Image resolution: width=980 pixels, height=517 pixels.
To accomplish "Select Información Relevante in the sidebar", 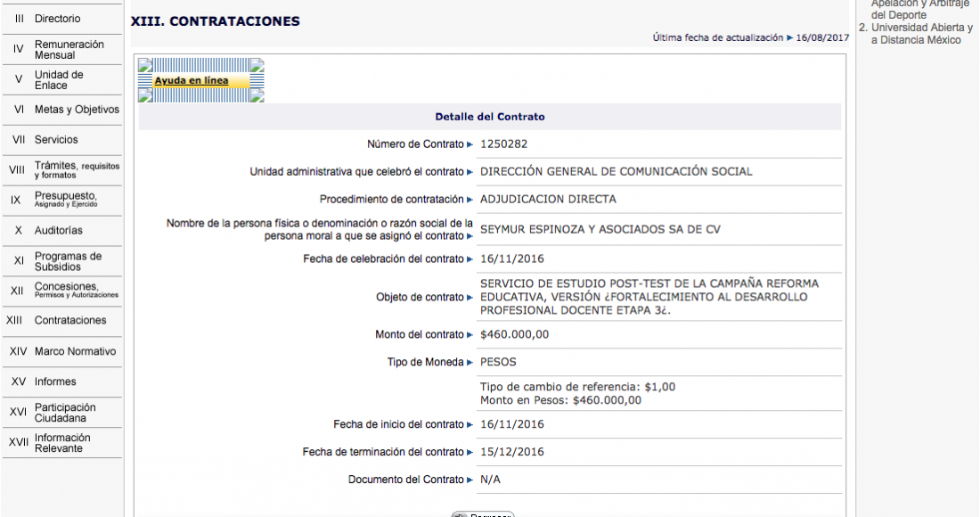I will (x=62, y=443).
